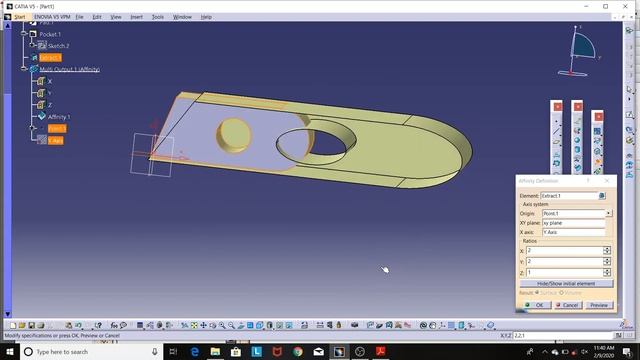Click the Fit All In icon

point(194,325)
